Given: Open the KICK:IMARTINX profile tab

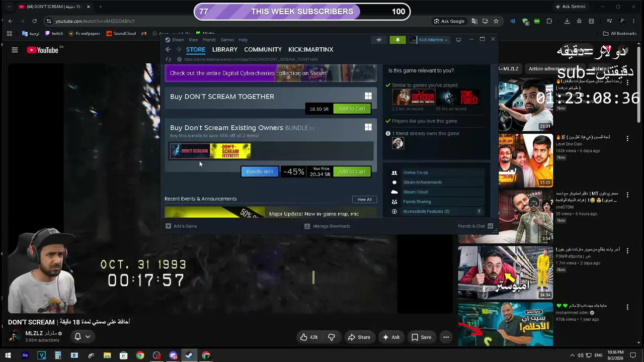Looking at the screenshot, I should point(311,49).
